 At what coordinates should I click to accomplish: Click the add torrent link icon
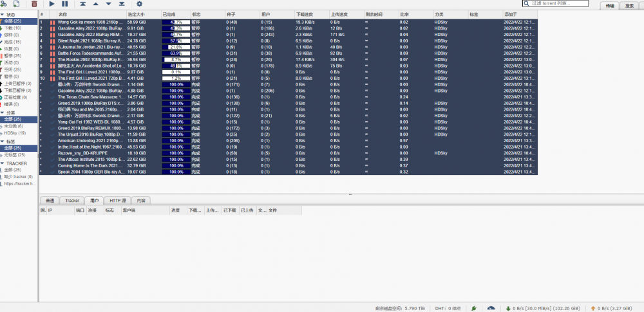tap(3, 4)
